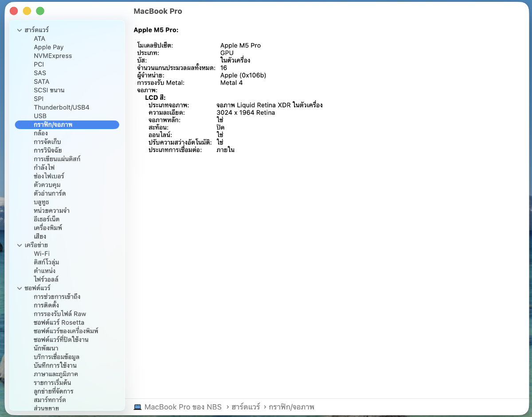Click the green zoom window button

coord(40,11)
